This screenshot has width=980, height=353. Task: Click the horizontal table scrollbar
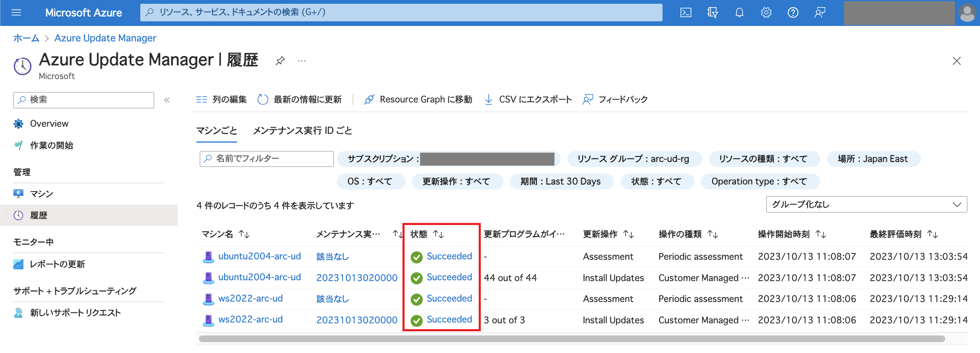click(572, 339)
